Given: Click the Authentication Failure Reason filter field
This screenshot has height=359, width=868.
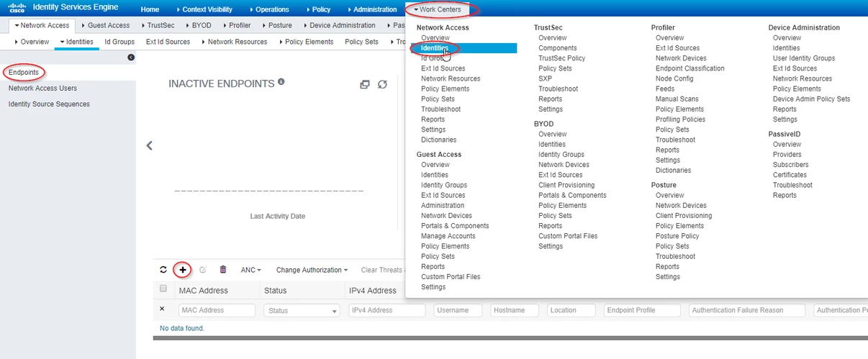Looking at the screenshot, I should point(746,311).
